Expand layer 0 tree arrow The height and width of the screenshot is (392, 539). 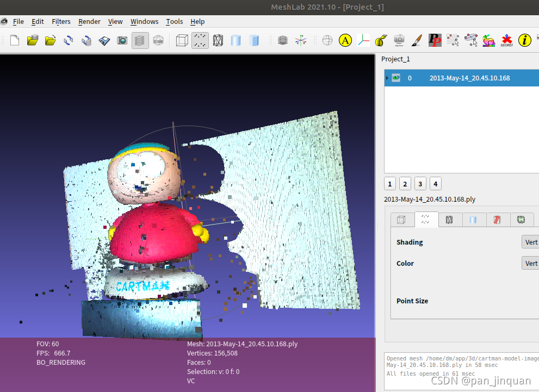pos(387,78)
